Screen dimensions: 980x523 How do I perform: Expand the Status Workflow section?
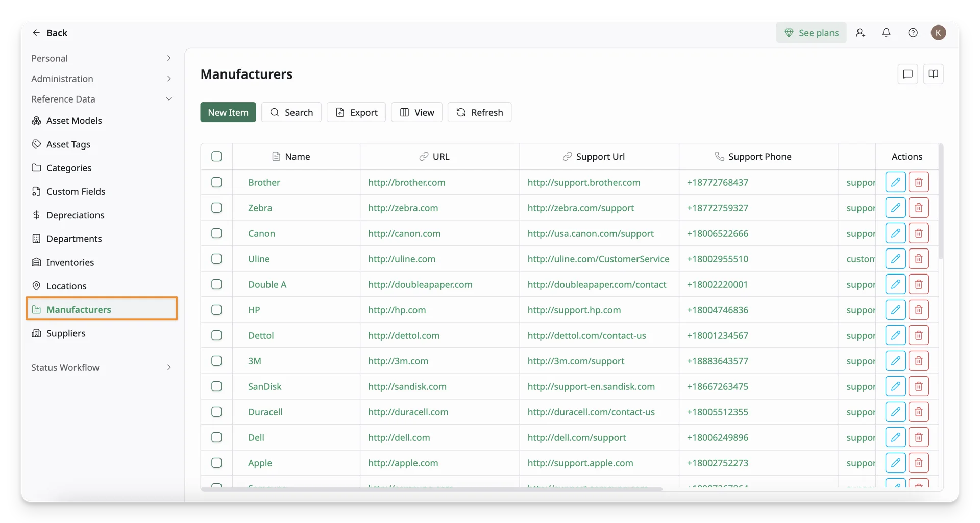(102, 367)
